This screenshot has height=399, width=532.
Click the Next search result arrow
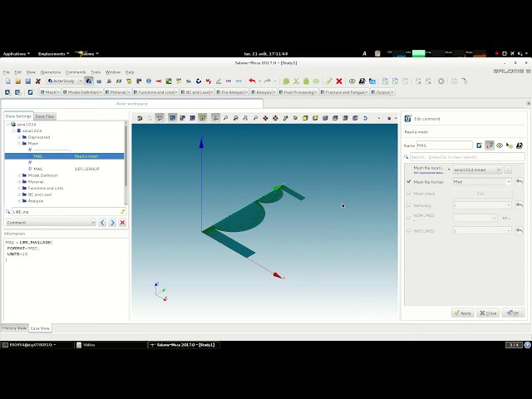(112, 223)
